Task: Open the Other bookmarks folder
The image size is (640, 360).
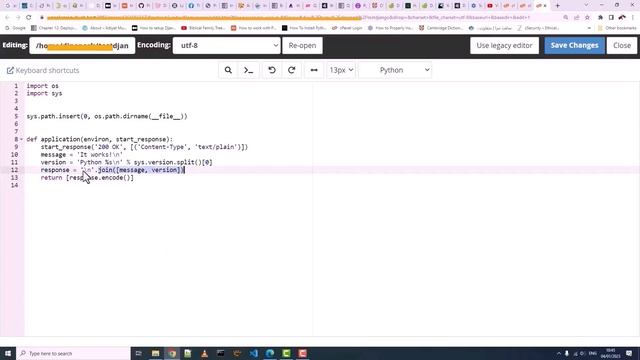Action: pos(617,28)
